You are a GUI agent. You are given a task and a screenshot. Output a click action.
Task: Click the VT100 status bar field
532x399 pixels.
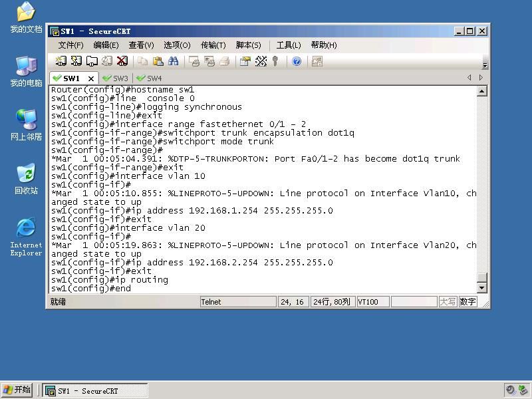[373, 302]
